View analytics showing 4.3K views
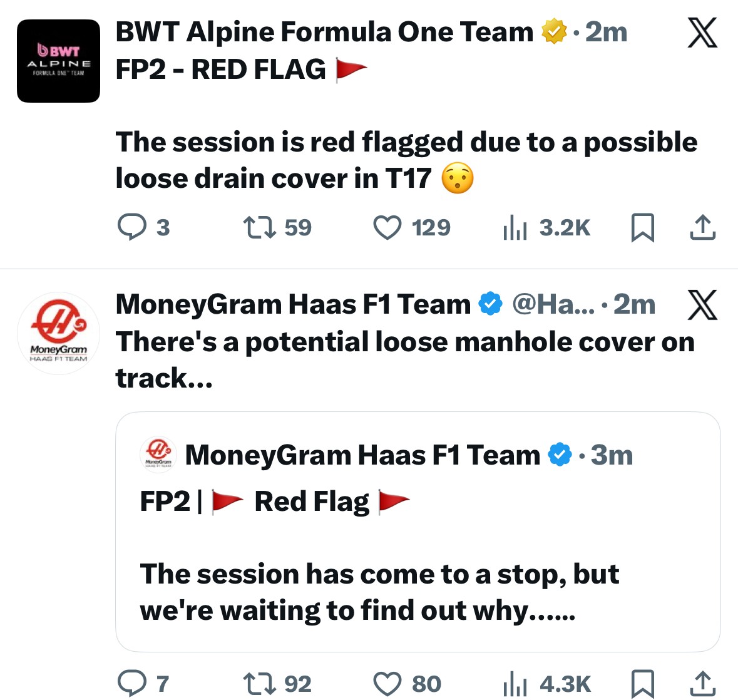 point(515,684)
